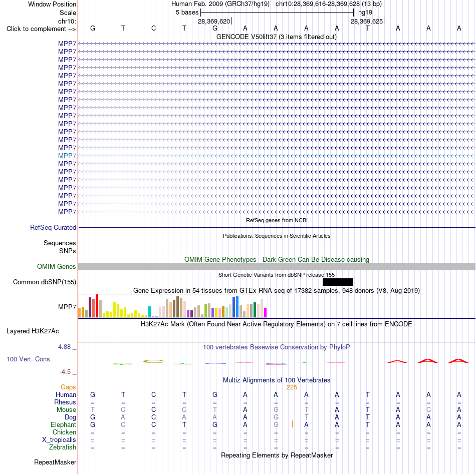This screenshot has height=474, width=476.
Task: Open 'Publications: Sequences in Scientific Articles' title
Action: (277, 236)
